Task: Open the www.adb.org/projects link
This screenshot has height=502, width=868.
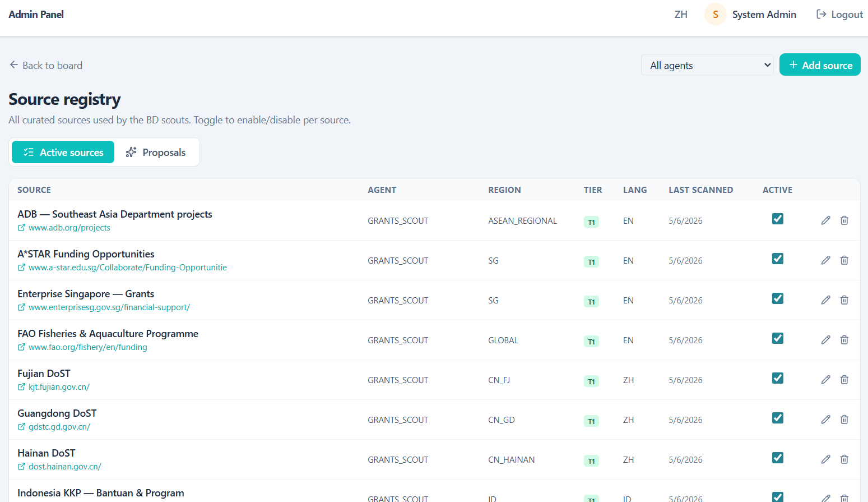Action: 69,228
